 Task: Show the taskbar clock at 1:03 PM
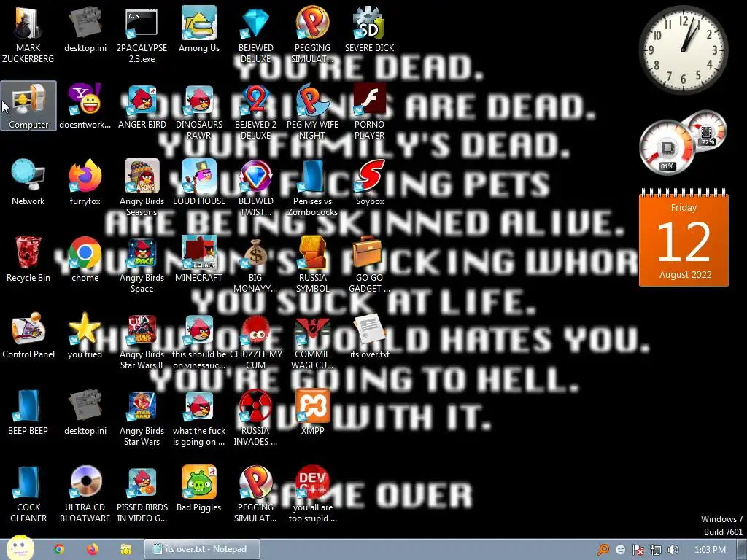[x=711, y=550]
